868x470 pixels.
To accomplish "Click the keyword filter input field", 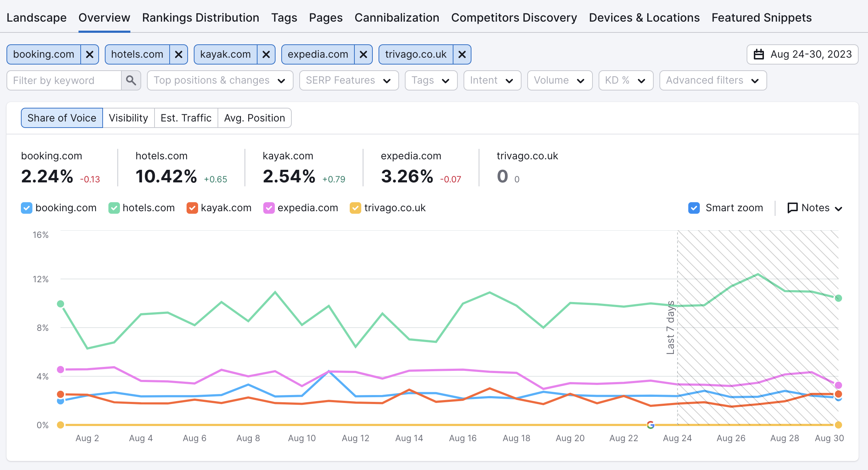I will (x=64, y=80).
